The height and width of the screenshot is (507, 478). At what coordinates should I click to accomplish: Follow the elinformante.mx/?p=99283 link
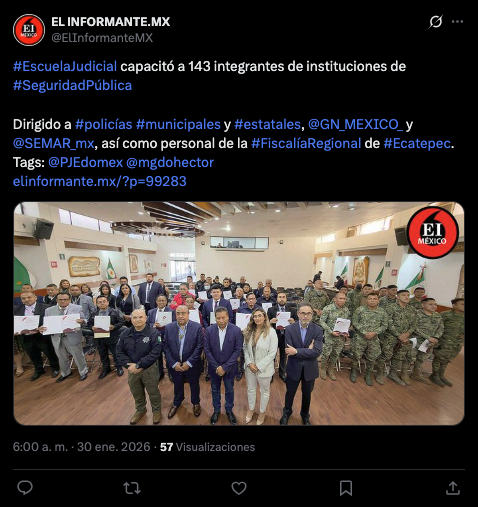coord(100,181)
